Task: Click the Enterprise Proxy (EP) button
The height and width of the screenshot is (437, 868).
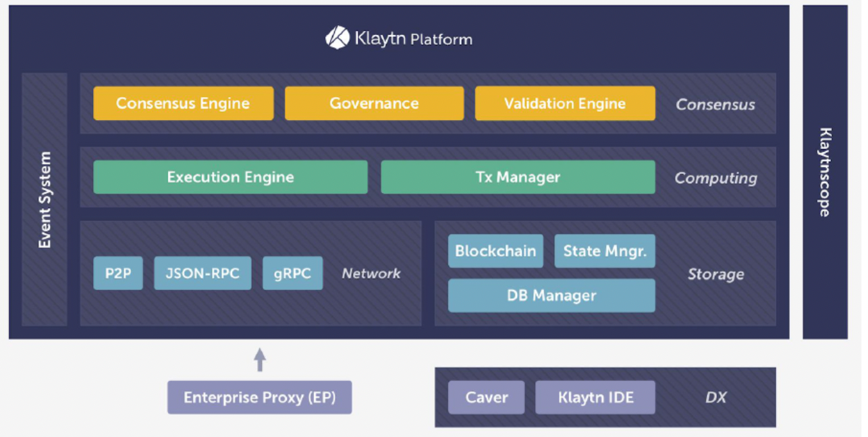Action: [259, 397]
